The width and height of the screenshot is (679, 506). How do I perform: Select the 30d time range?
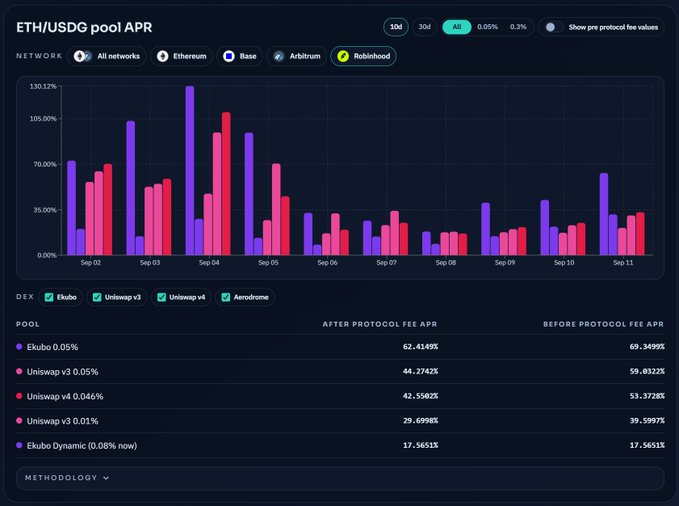pos(424,27)
